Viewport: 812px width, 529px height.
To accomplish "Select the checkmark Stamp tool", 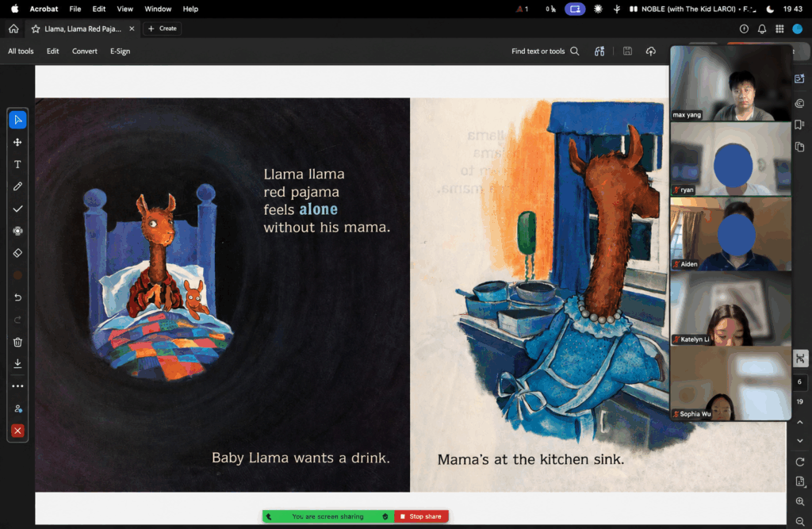I will click(17, 209).
